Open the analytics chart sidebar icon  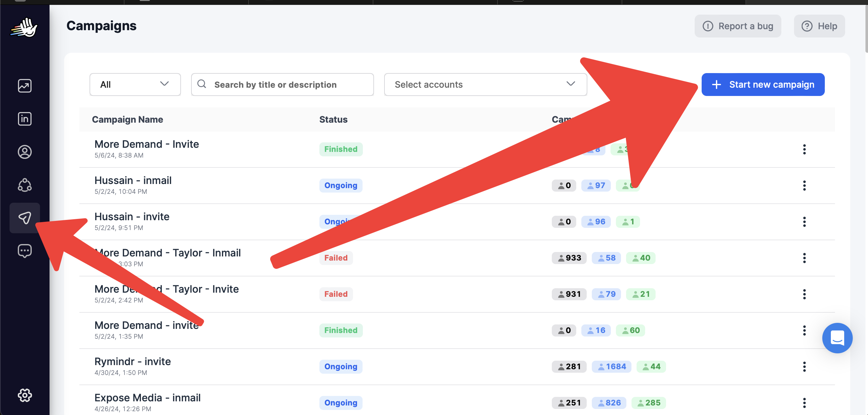click(24, 86)
